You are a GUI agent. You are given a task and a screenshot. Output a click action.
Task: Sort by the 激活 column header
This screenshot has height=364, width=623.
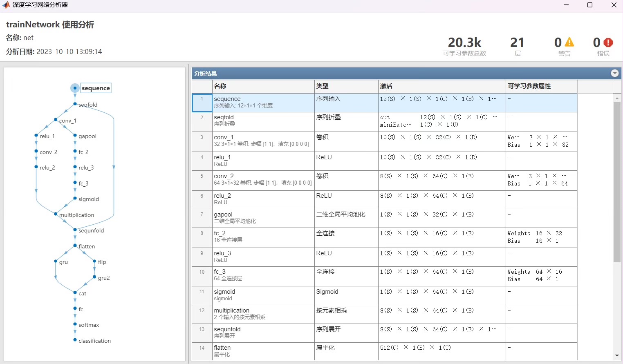pyautogui.click(x=442, y=86)
